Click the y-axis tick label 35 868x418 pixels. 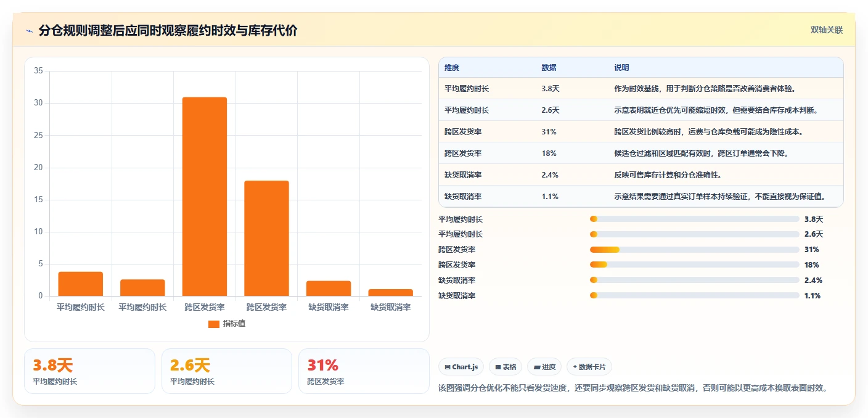tap(38, 71)
